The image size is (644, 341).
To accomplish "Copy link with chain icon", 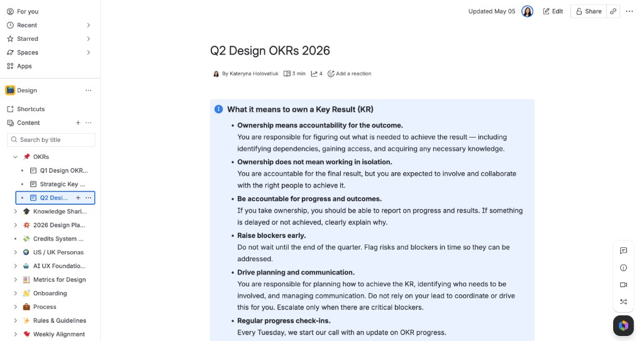I will coord(613,11).
